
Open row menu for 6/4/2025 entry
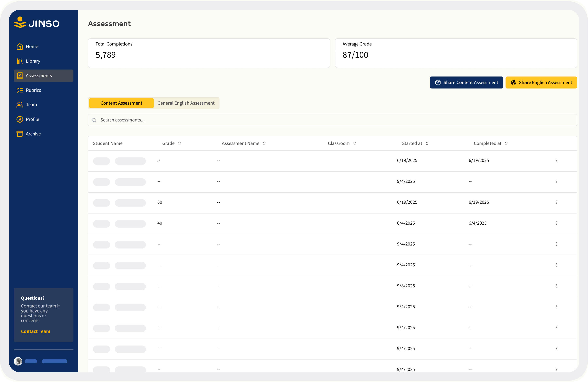pos(557,223)
